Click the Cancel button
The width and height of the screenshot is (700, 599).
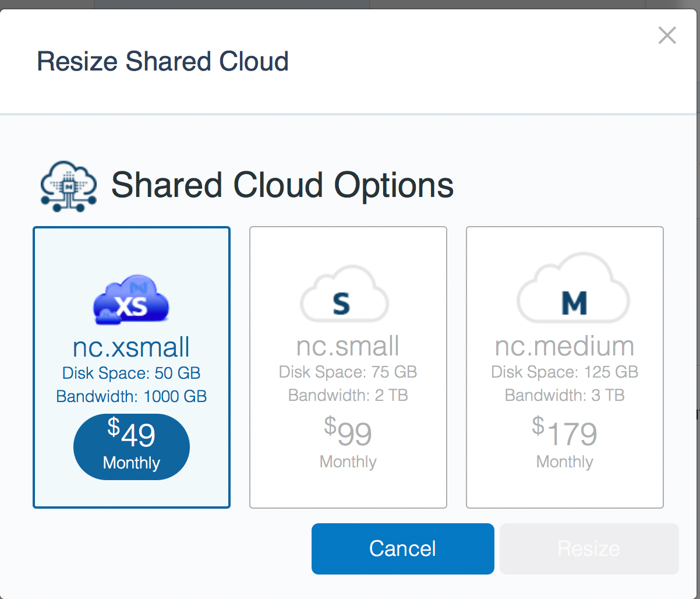pos(402,548)
